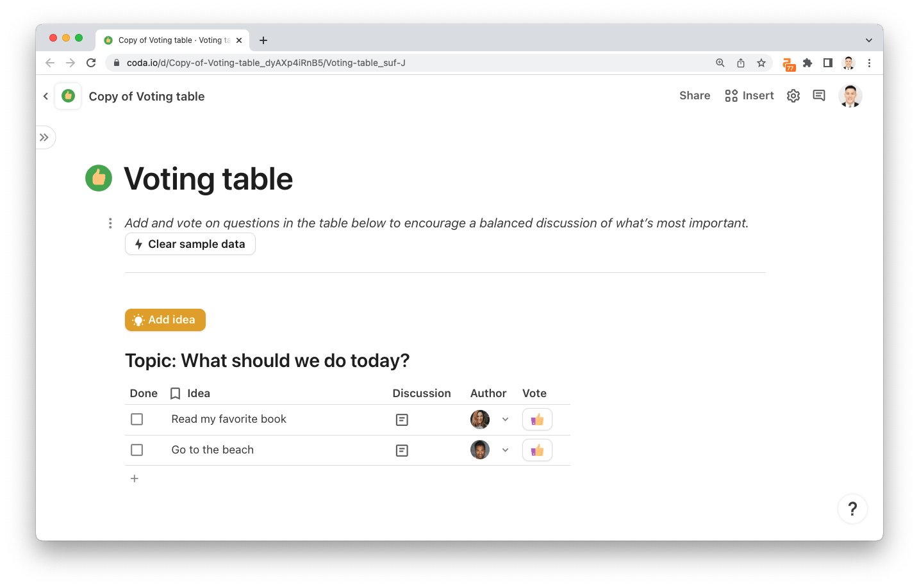Open the Author dropdown for 'Read my favorite book'
This screenshot has height=588, width=919.
(x=506, y=419)
